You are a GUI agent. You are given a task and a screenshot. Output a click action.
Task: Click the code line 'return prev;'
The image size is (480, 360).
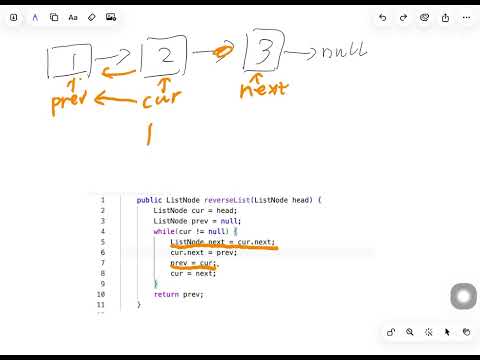(178, 295)
